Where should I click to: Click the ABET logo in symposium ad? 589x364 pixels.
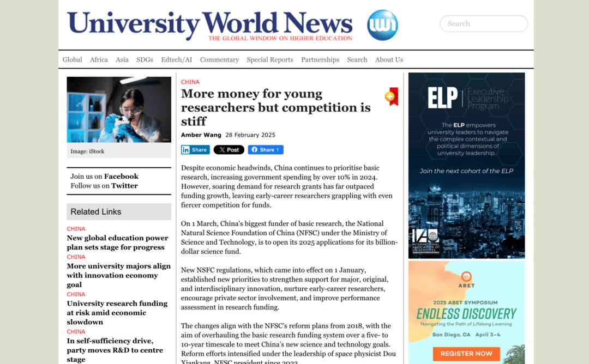click(x=466, y=280)
